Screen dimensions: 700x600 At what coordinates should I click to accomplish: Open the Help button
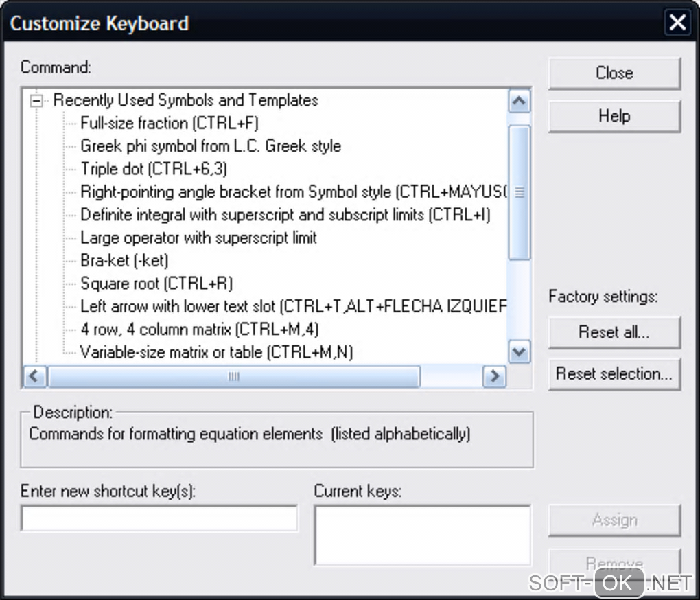[614, 116]
